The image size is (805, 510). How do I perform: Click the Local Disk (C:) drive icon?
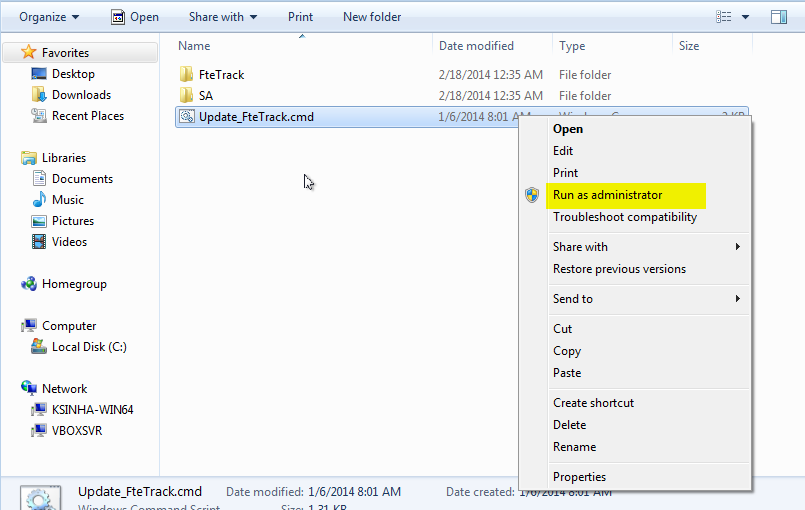(x=39, y=347)
